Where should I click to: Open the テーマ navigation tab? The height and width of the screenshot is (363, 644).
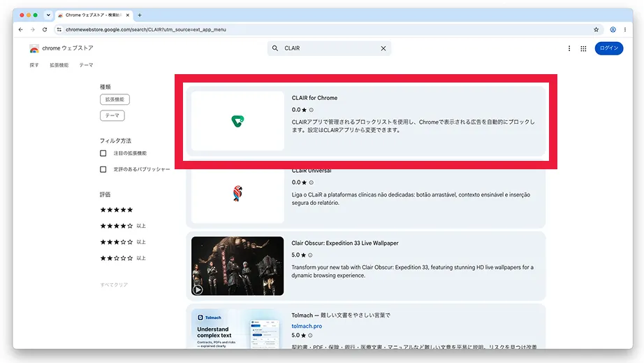tap(86, 65)
